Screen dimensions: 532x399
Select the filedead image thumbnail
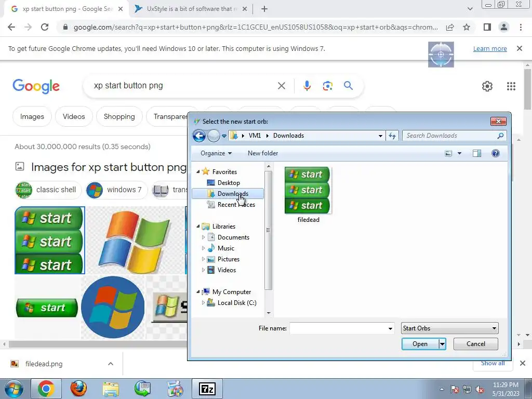308,190
